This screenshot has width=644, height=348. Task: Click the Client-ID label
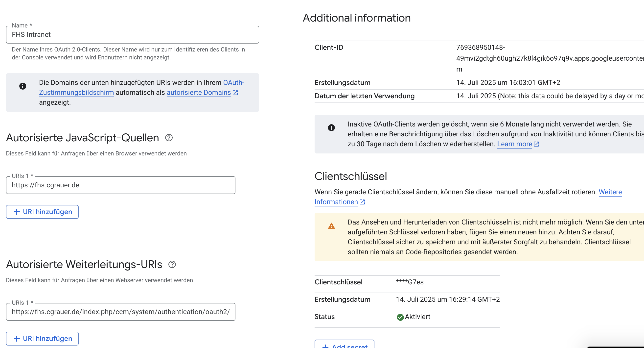329,47
